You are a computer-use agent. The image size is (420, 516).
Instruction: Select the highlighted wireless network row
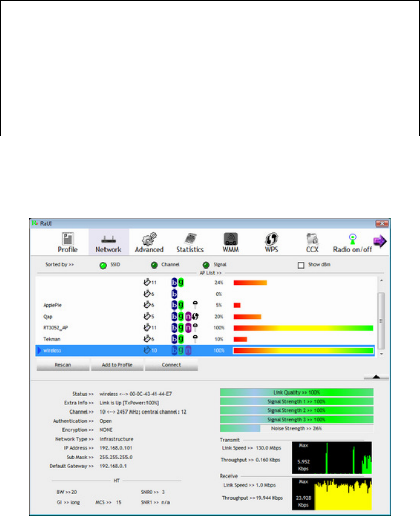click(205, 350)
